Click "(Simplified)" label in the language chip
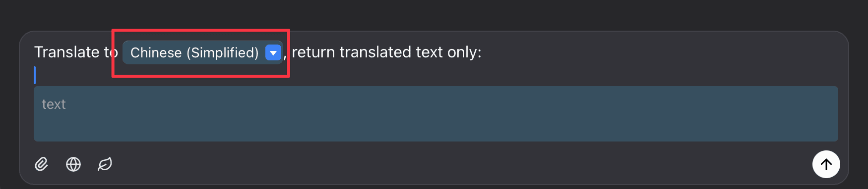This screenshot has height=189, width=868. pyautogui.click(x=223, y=52)
